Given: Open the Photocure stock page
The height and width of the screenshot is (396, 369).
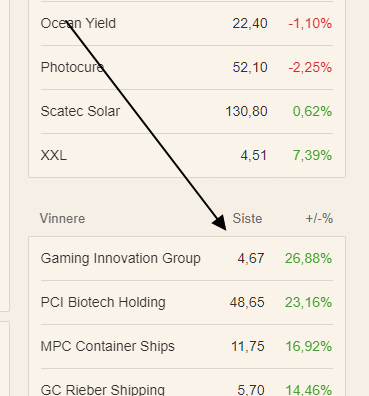Looking at the screenshot, I should coord(72,68).
